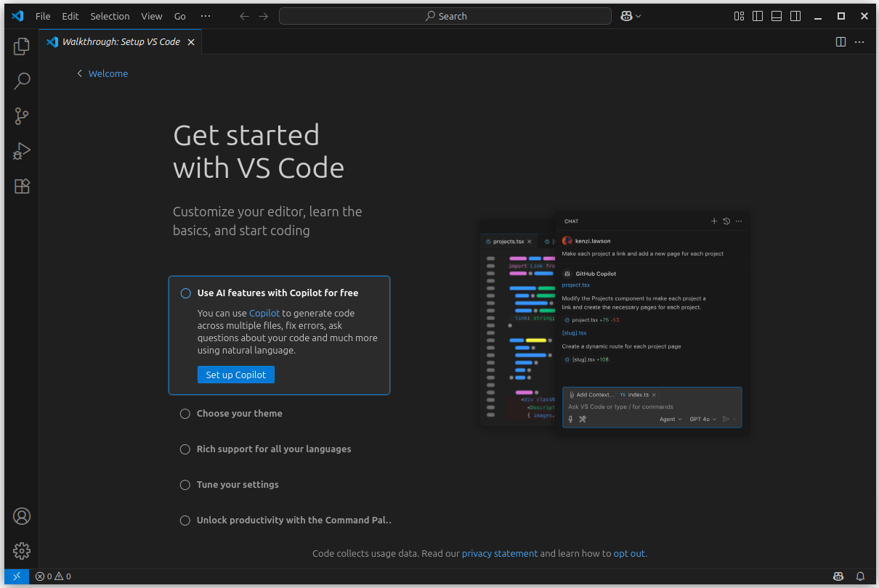Close the Walkthrough: Setup VS Code tab
This screenshot has width=879, height=588.
pos(191,42)
